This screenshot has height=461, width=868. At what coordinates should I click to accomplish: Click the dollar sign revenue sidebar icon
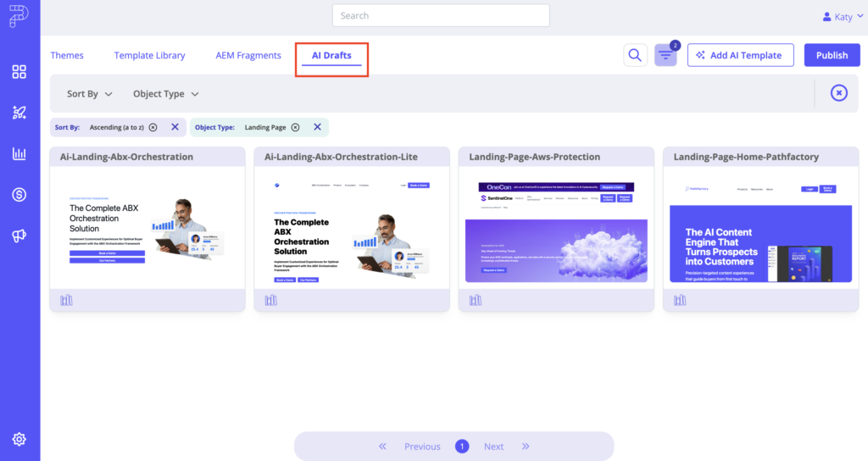pos(19,195)
